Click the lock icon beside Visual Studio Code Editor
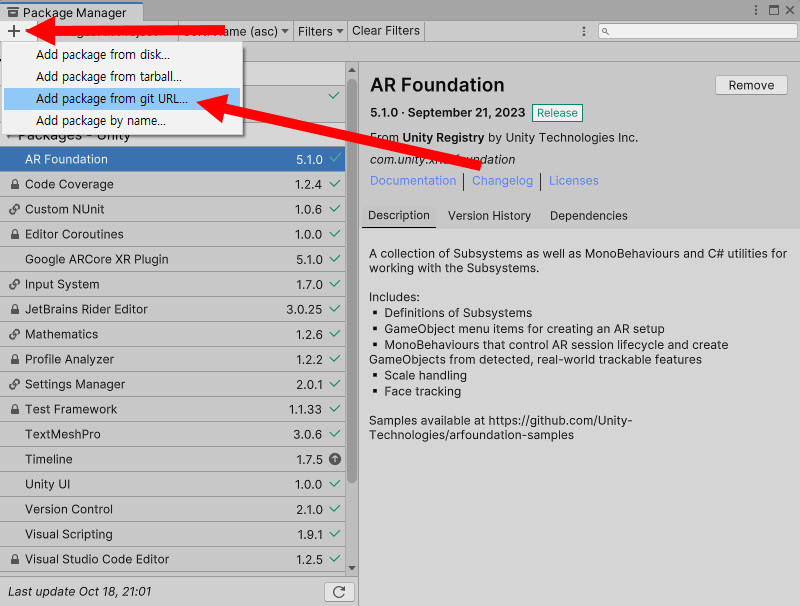The height and width of the screenshot is (606, 800). pos(15,559)
